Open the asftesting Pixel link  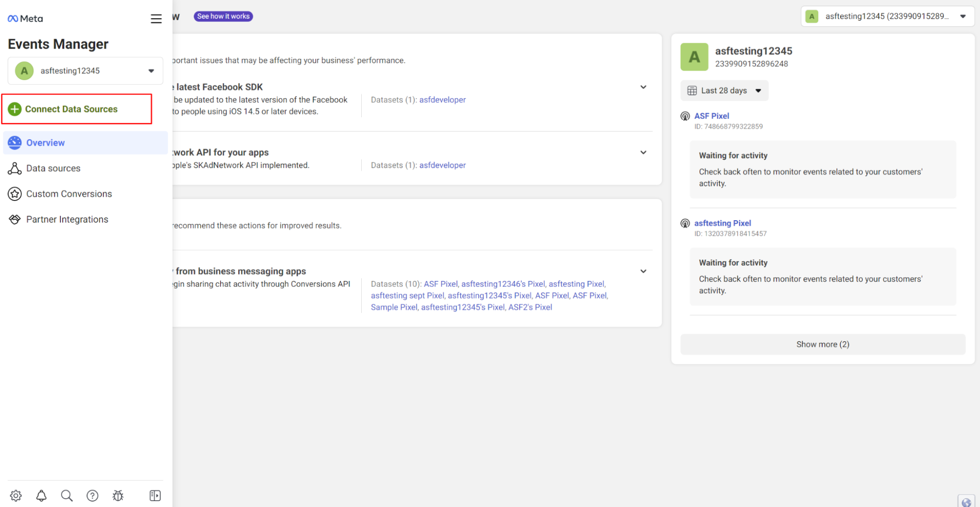[x=722, y=223]
